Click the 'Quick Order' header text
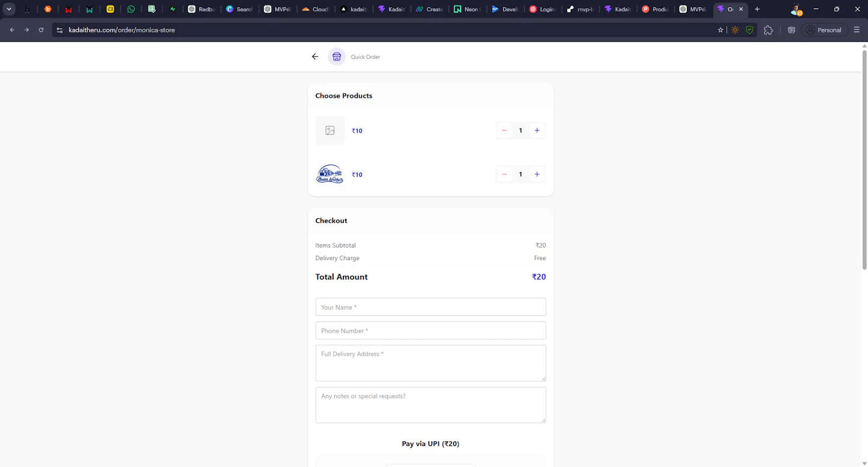This screenshot has width=868, height=467. tap(366, 57)
